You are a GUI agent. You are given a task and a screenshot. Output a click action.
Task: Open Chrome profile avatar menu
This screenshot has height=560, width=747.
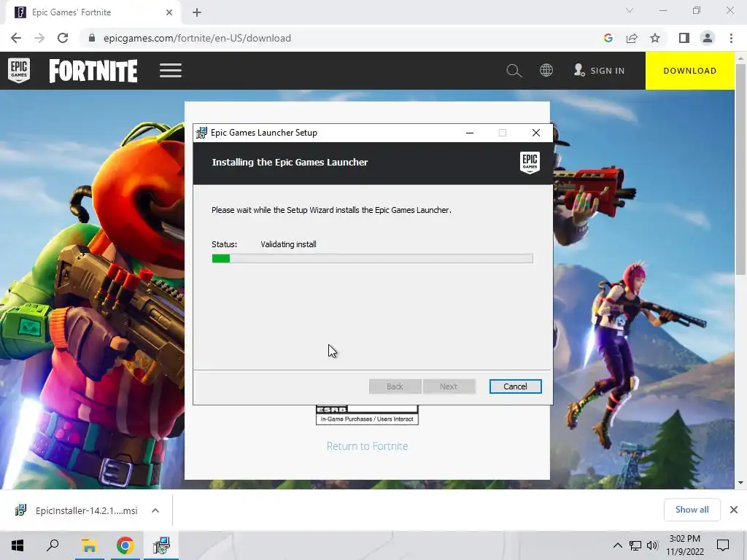pyautogui.click(x=708, y=38)
